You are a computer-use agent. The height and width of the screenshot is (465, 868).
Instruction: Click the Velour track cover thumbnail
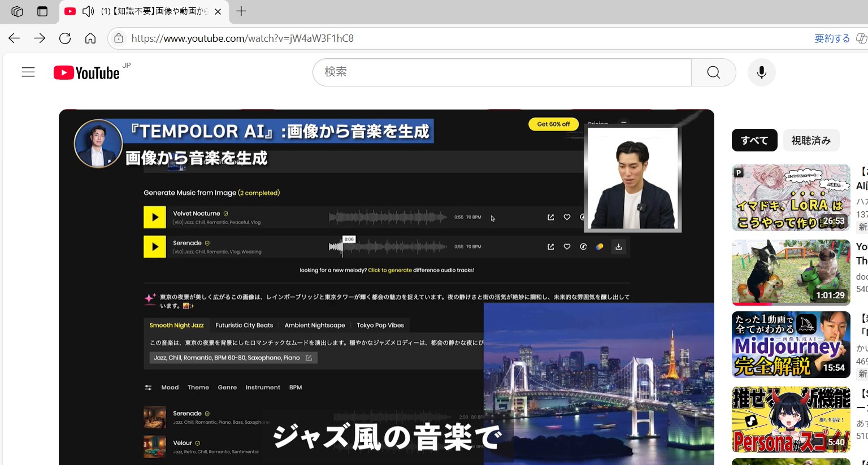tap(155, 446)
